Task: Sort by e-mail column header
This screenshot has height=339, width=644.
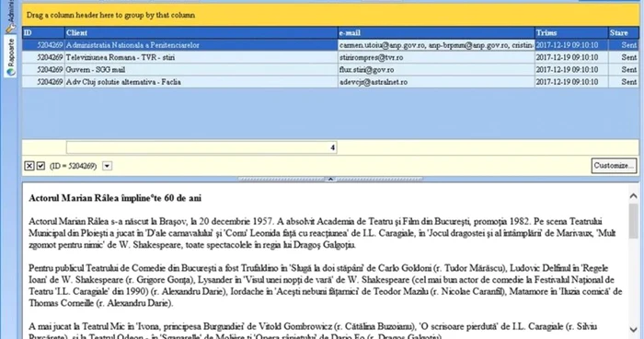Action: [x=436, y=32]
